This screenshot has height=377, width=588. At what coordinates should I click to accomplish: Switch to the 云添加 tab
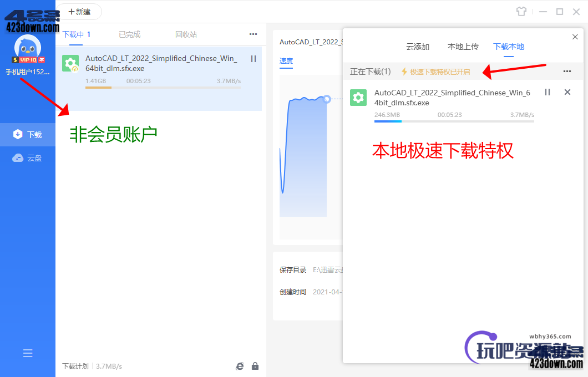pyautogui.click(x=418, y=47)
